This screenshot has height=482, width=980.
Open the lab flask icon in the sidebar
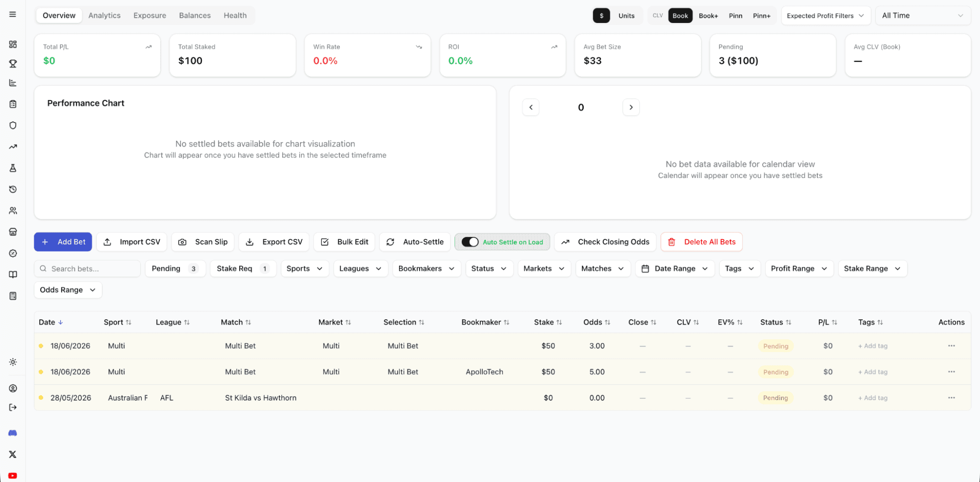pyautogui.click(x=13, y=168)
